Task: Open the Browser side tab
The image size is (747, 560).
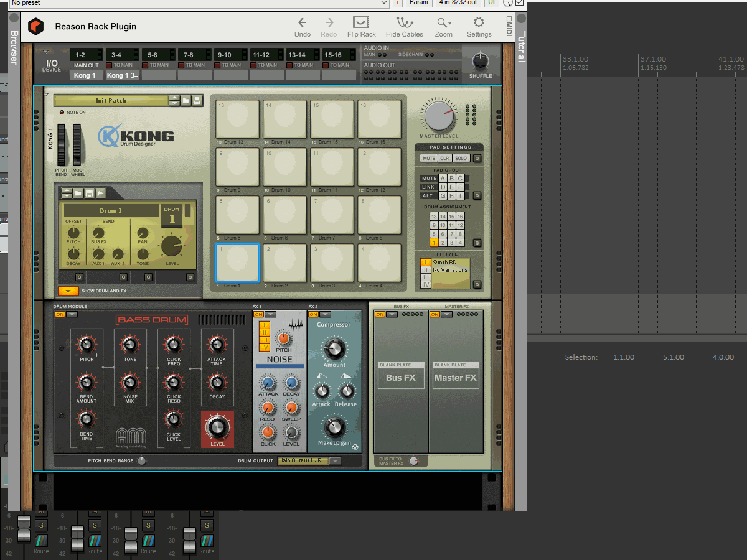Action: pyautogui.click(x=13, y=47)
